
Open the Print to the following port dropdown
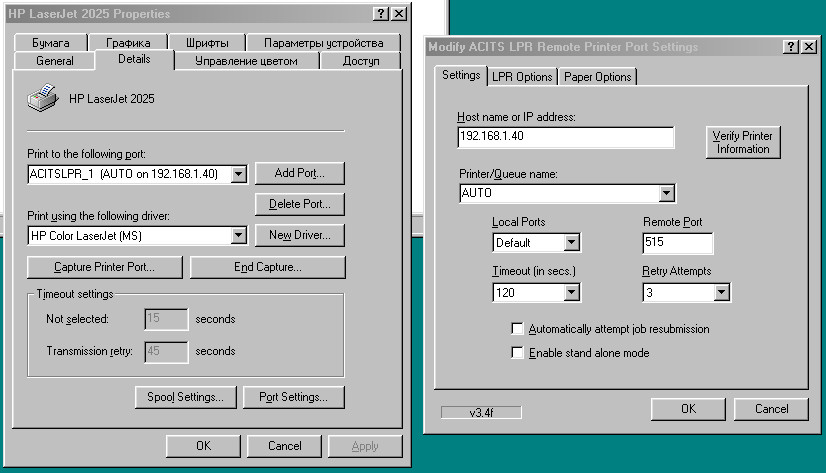point(239,174)
